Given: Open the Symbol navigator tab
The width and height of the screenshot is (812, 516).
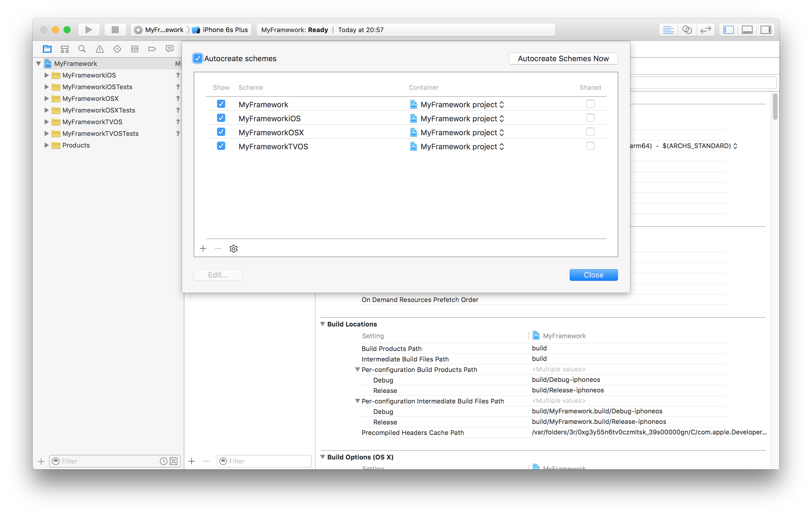Looking at the screenshot, I should 65,49.
